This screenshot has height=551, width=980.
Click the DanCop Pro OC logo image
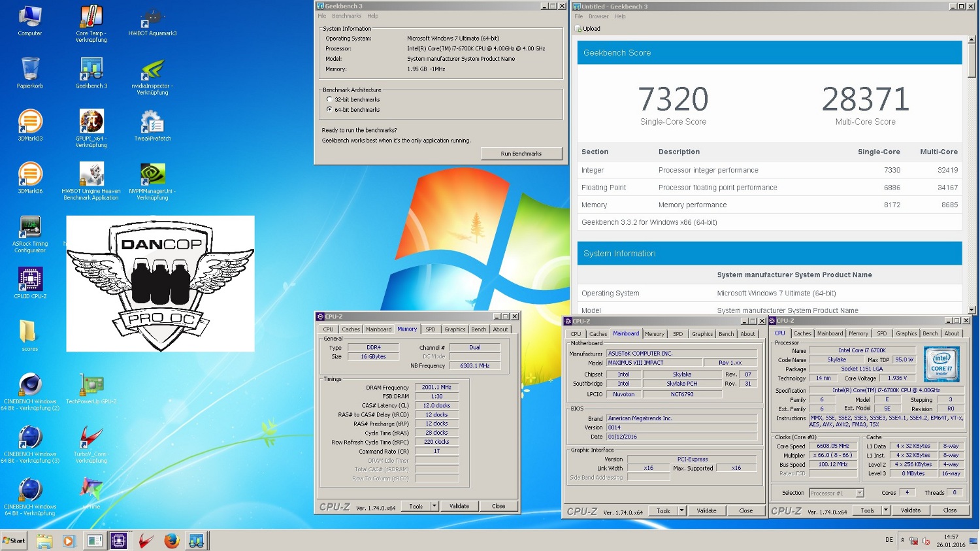pyautogui.click(x=160, y=284)
